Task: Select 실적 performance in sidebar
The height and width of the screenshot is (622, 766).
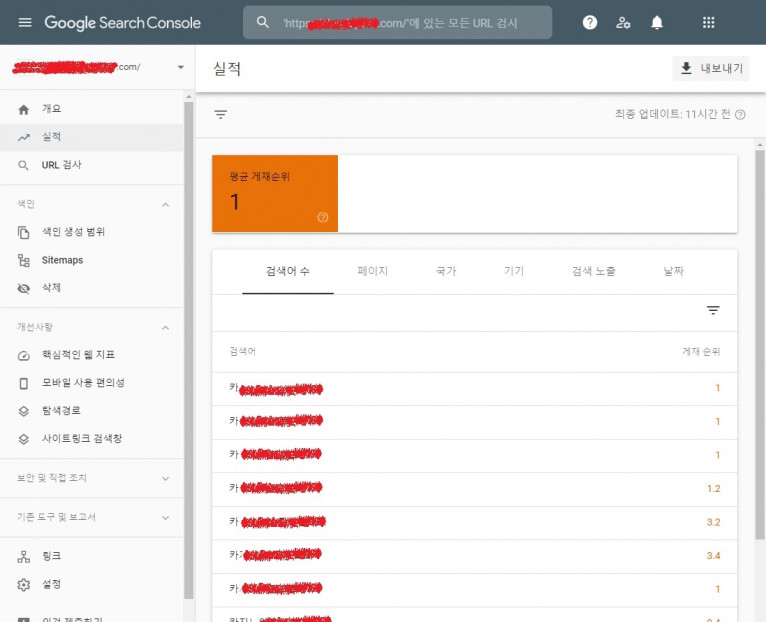Action: 92,137
